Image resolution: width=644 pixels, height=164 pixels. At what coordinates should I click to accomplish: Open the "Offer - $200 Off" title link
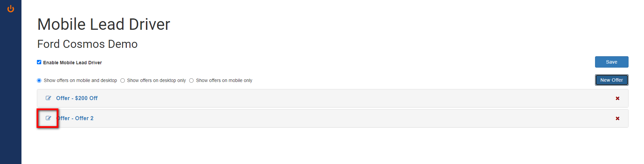(x=77, y=98)
